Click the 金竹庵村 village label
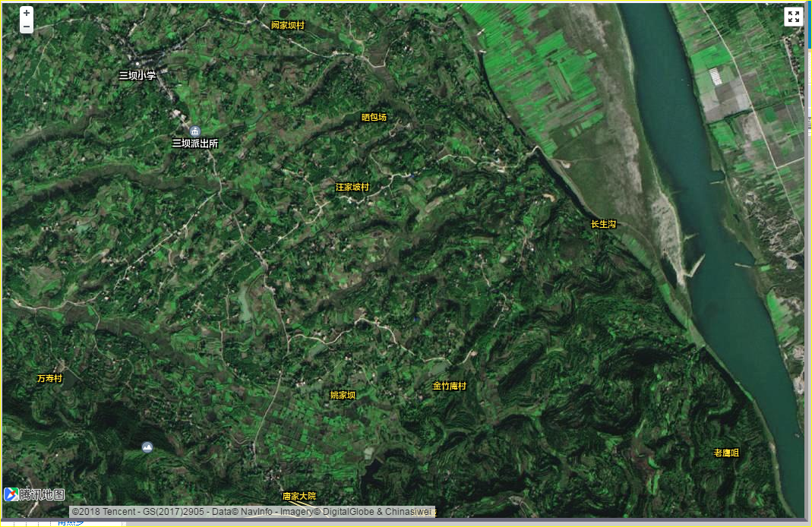The height and width of the screenshot is (527, 812). click(x=450, y=386)
